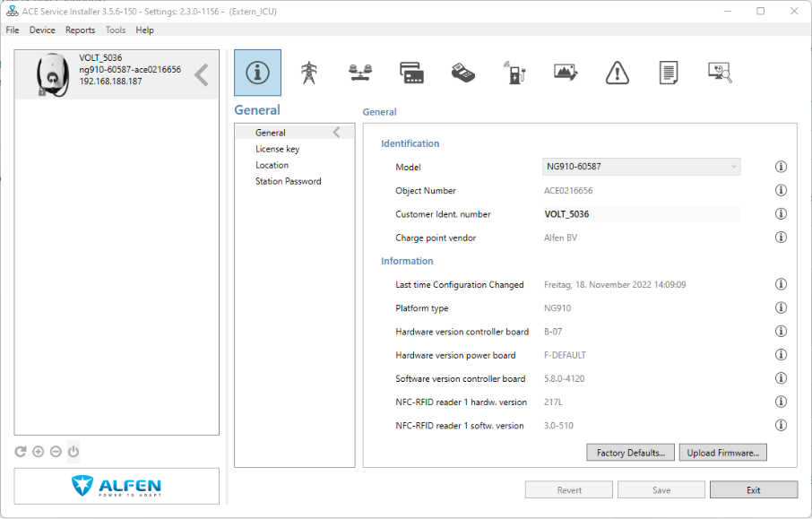Select License key in the side list
This screenshot has width=812, height=519.
(x=277, y=149)
